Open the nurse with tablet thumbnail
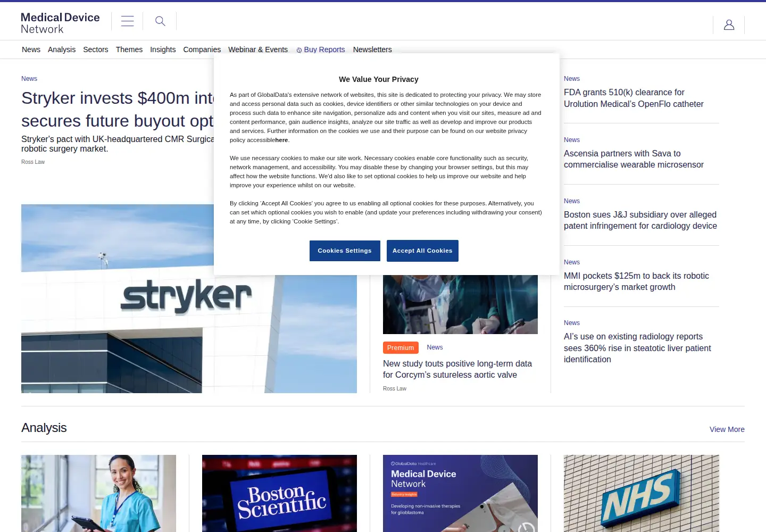The width and height of the screenshot is (766, 532). pyautogui.click(x=98, y=493)
